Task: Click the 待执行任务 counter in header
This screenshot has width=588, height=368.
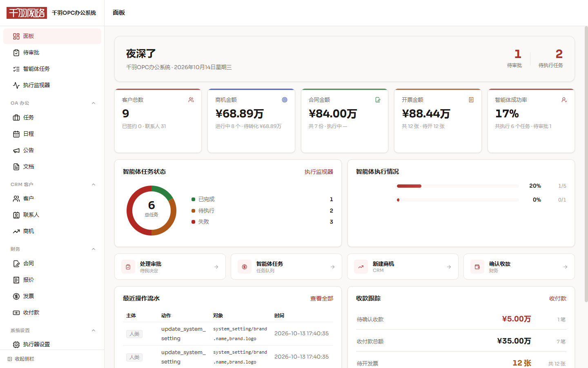Action: 551,58
